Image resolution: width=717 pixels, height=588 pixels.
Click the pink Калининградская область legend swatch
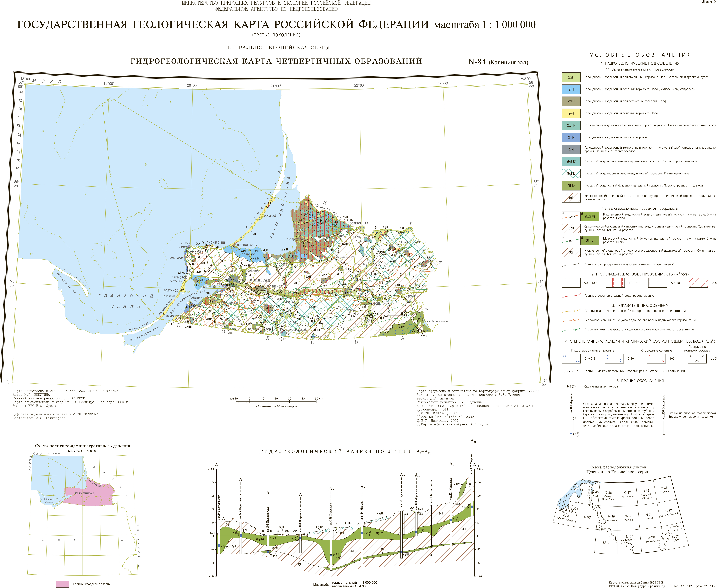62,584
